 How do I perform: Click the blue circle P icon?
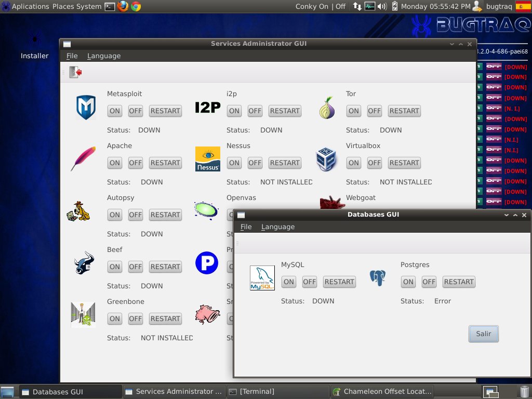[x=207, y=262]
